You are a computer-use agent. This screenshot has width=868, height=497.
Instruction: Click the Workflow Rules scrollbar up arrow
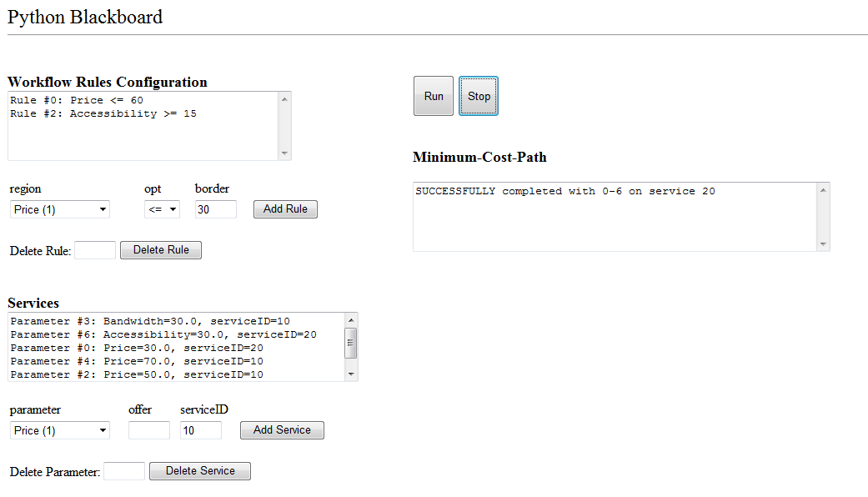click(x=284, y=99)
